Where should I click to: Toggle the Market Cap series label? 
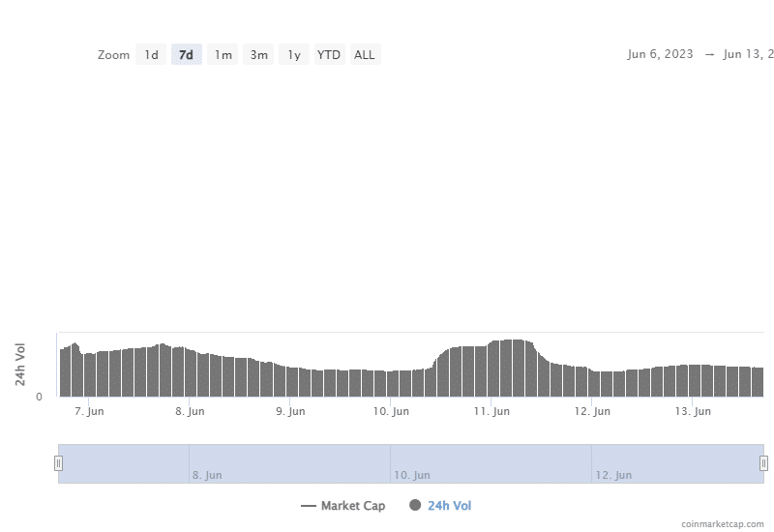click(352, 506)
